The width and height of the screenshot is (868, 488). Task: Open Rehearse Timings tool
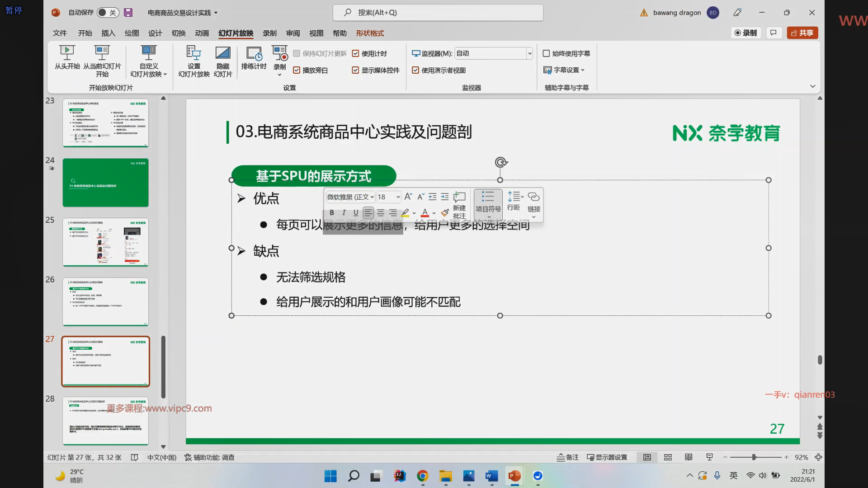click(254, 53)
